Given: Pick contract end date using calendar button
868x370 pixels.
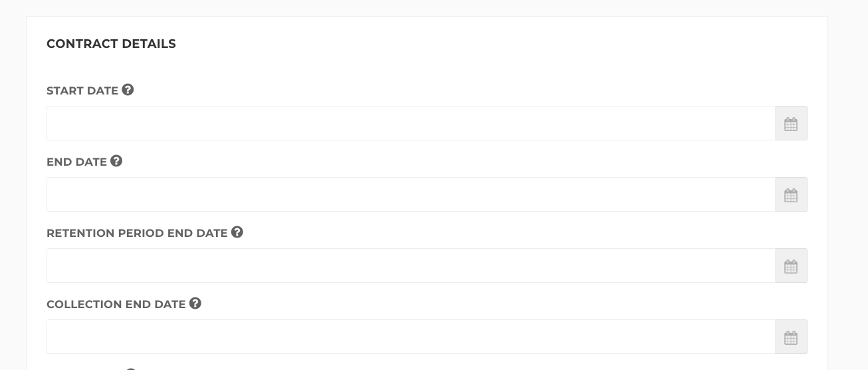Looking at the screenshot, I should [791, 194].
